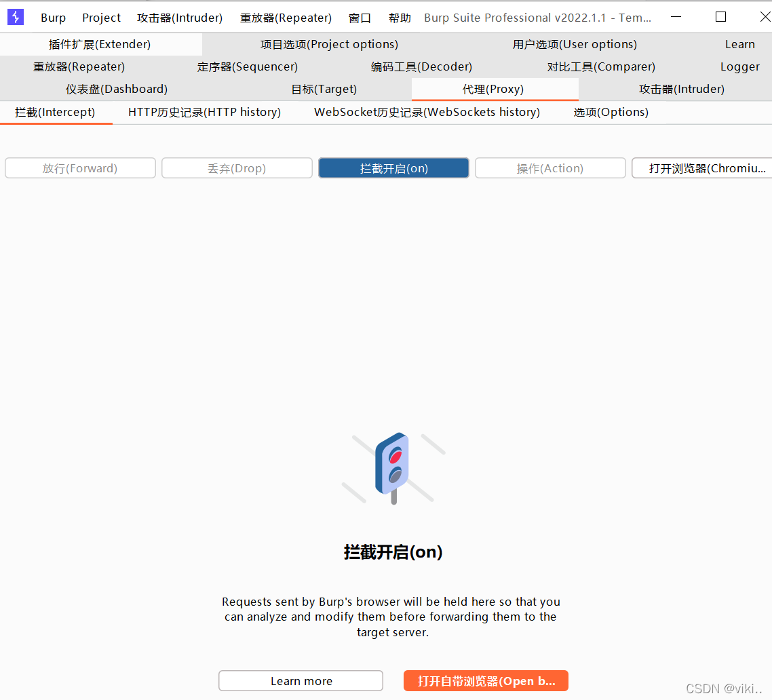Switch to 项目选项(Project options) tab

click(x=329, y=44)
